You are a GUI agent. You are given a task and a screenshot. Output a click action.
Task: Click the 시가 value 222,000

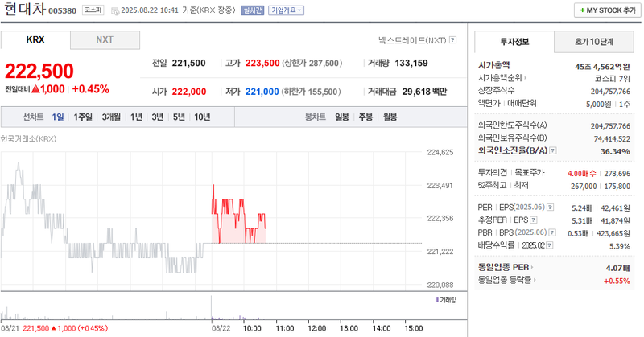[x=189, y=92]
